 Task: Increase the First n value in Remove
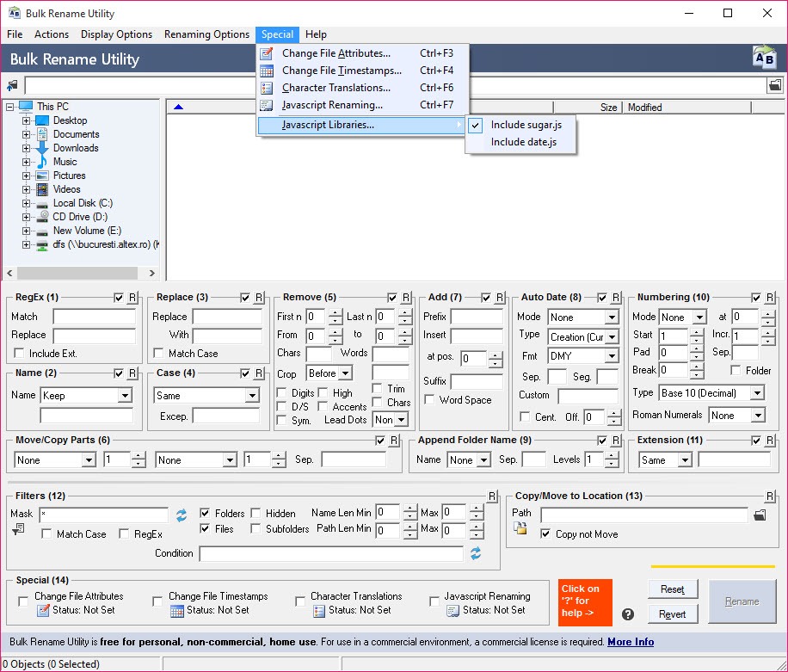[335, 312]
